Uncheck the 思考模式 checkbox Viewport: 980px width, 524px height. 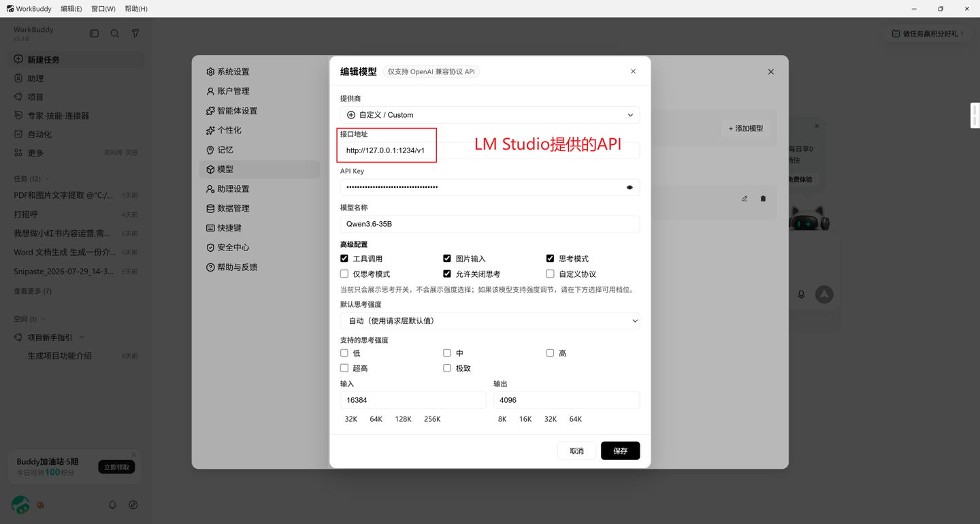(x=550, y=259)
